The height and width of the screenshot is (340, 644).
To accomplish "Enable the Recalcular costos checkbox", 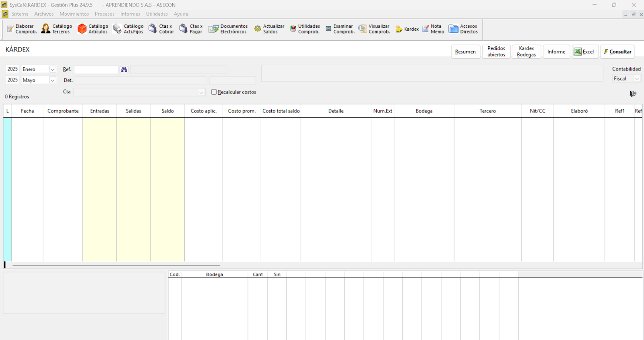I will click(x=214, y=92).
